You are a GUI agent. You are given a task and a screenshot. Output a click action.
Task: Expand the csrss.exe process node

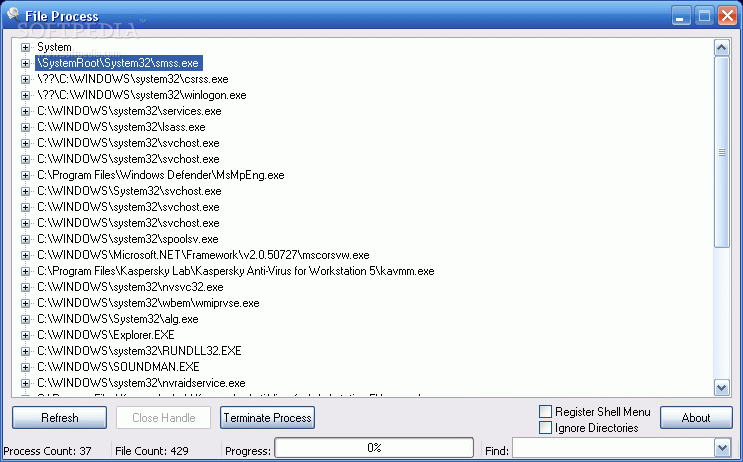coord(25,80)
